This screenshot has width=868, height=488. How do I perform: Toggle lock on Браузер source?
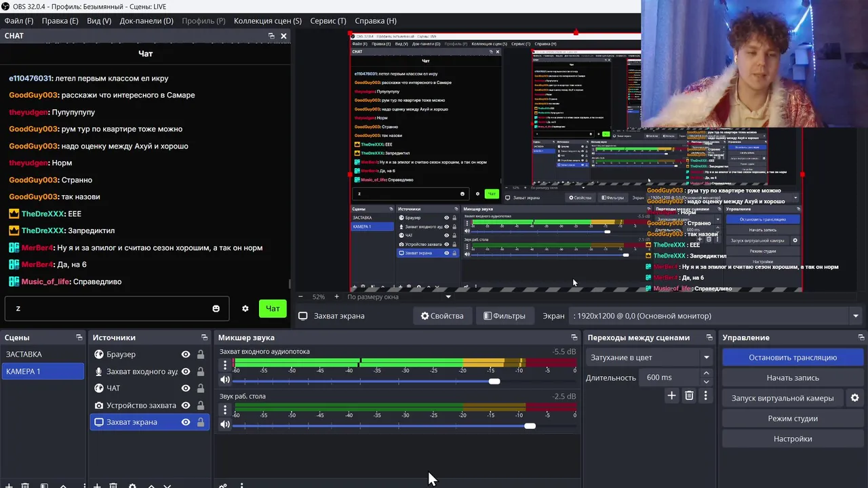tap(201, 354)
